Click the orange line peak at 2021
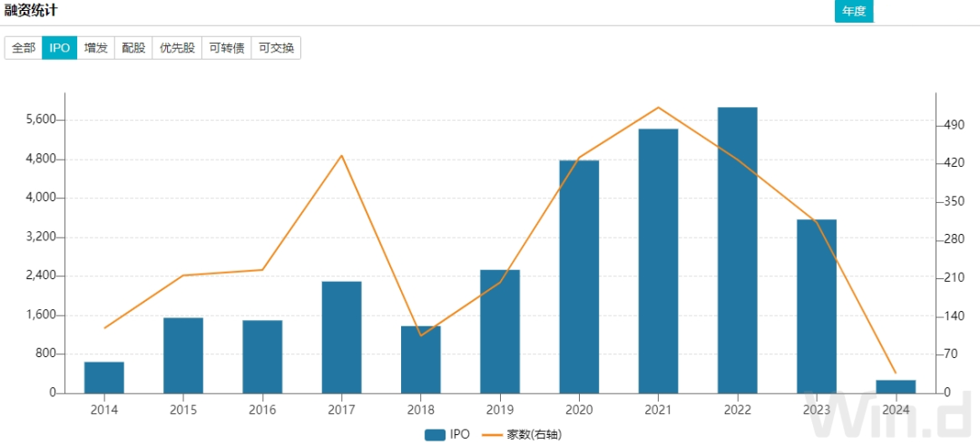The width and height of the screenshot is (980, 446). click(x=658, y=108)
